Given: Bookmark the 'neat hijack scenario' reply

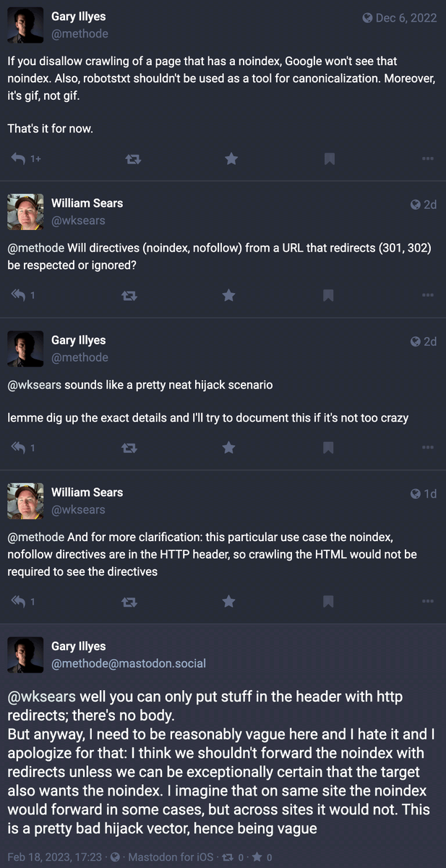Looking at the screenshot, I should (327, 448).
